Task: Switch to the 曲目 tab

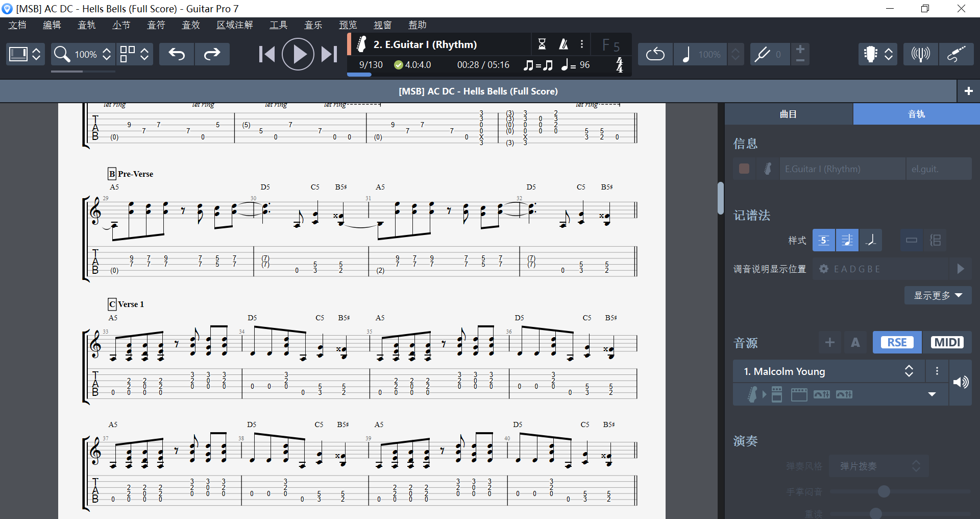Action: (x=787, y=113)
